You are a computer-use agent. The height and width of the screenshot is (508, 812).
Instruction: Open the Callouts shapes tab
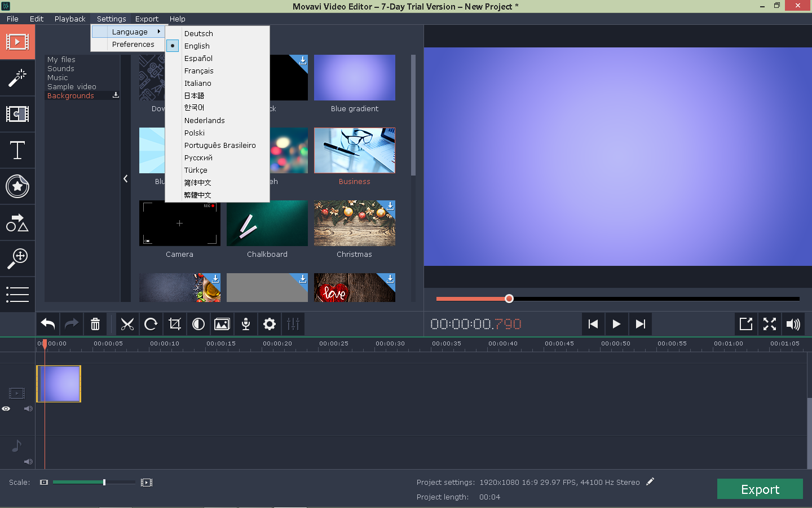coord(17,222)
